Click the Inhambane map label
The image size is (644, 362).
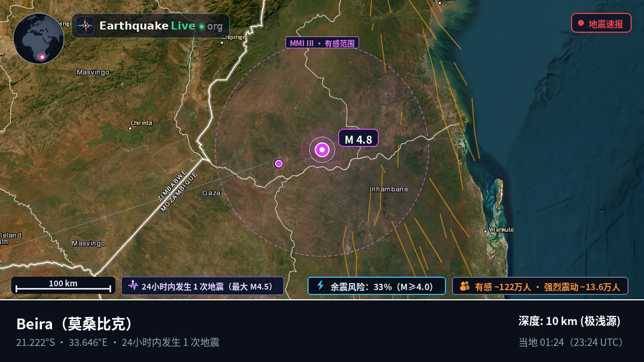(x=389, y=189)
